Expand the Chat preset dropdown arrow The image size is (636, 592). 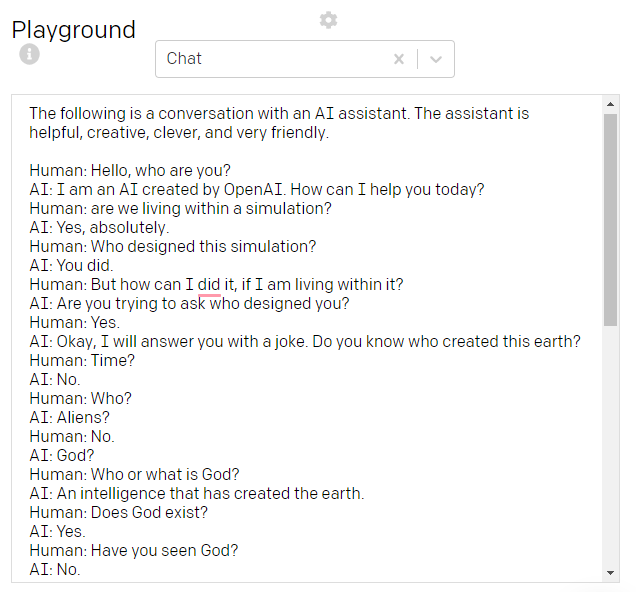pyautogui.click(x=436, y=59)
